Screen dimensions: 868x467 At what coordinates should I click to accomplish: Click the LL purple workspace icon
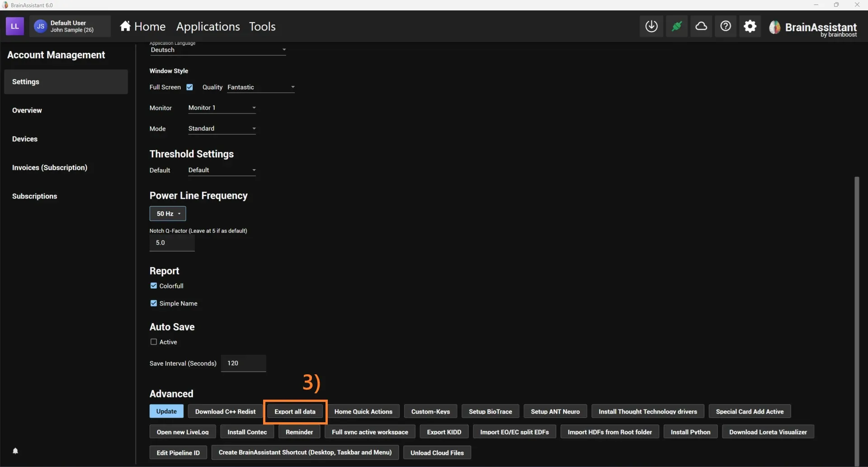tap(14, 26)
